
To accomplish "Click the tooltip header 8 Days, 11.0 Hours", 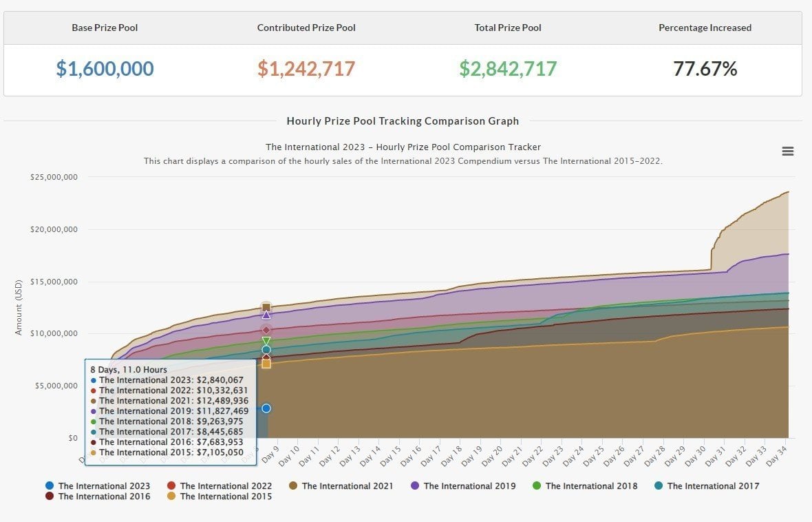I will (129, 370).
